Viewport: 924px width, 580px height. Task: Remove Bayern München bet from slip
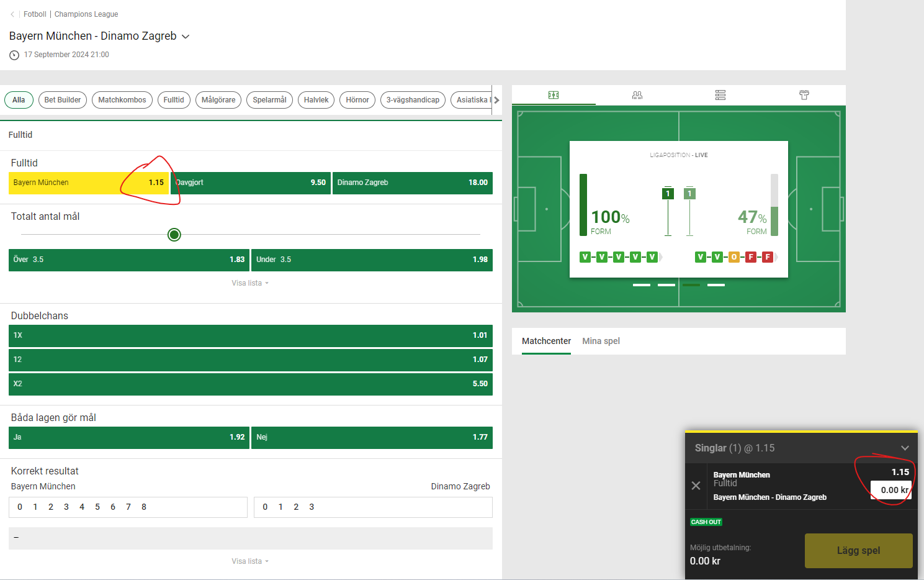click(x=696, y=486)
